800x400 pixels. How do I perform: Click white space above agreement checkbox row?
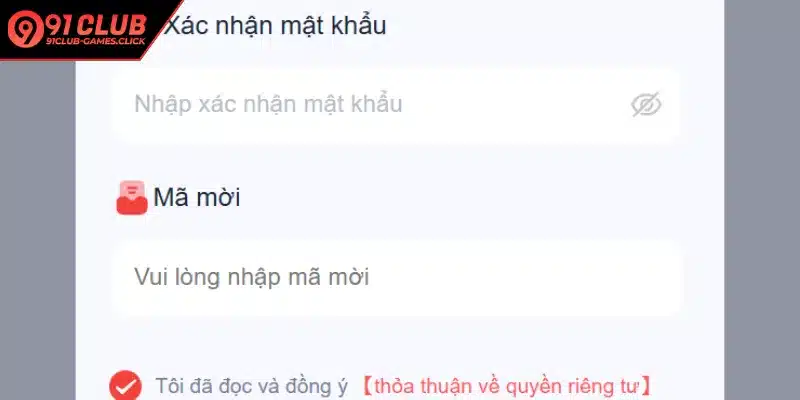point(396,343)
